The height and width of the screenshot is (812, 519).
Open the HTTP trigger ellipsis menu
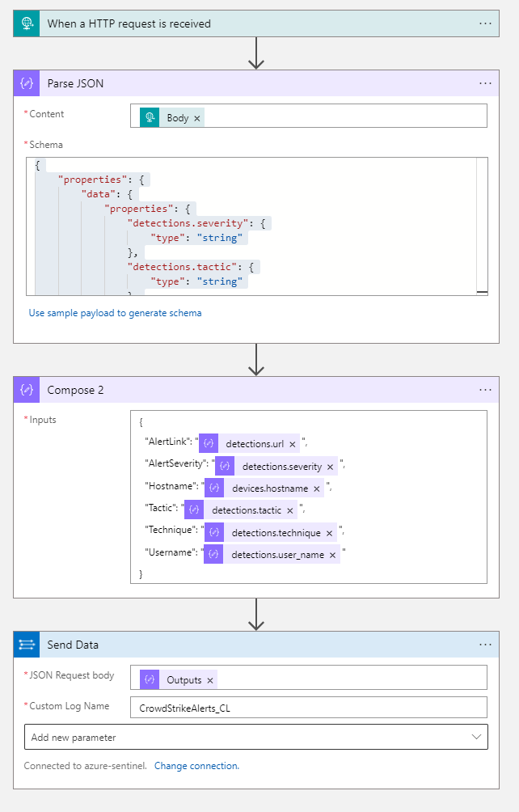[485, 23]
